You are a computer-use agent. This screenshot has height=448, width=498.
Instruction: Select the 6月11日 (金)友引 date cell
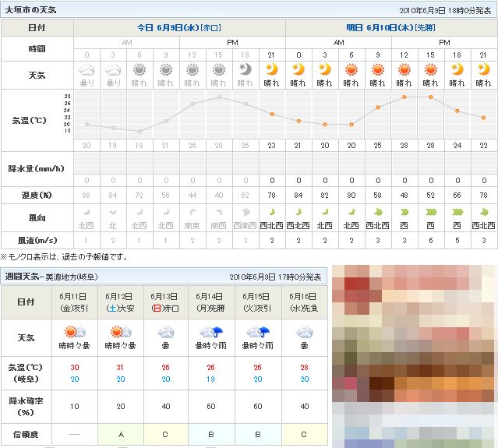(75, 302)
